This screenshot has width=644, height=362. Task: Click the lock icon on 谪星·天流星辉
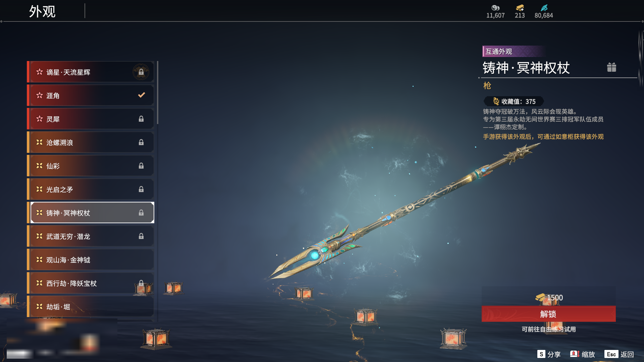pyautogui.click(x=141, y=72)
